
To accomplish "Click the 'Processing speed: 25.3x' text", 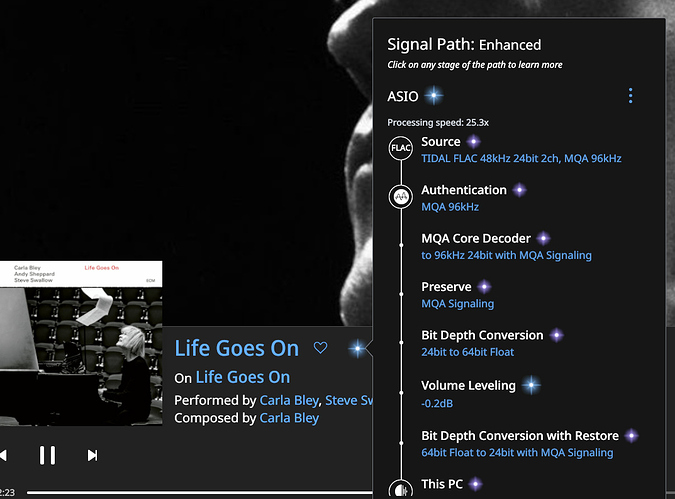I will (x=438, y=123).
